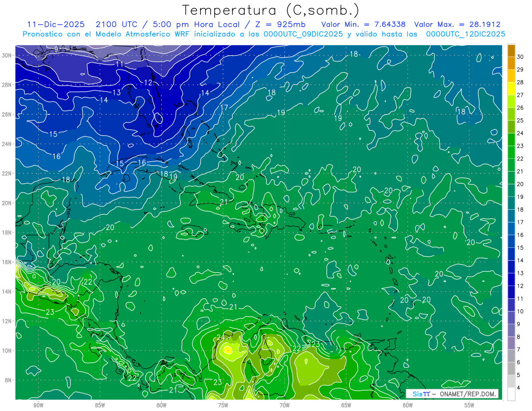Click the "9" contour label on the map
532x411 pixels.
56,49
